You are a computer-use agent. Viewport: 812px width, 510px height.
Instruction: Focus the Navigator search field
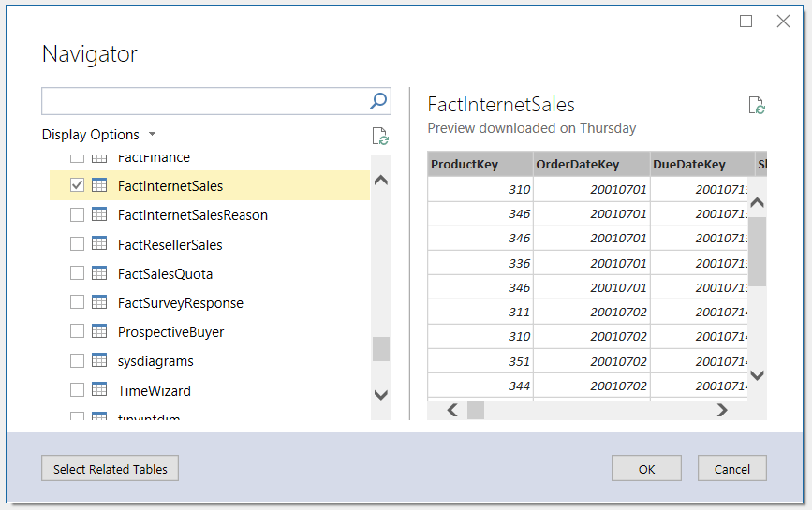click(x=206, y=101)
